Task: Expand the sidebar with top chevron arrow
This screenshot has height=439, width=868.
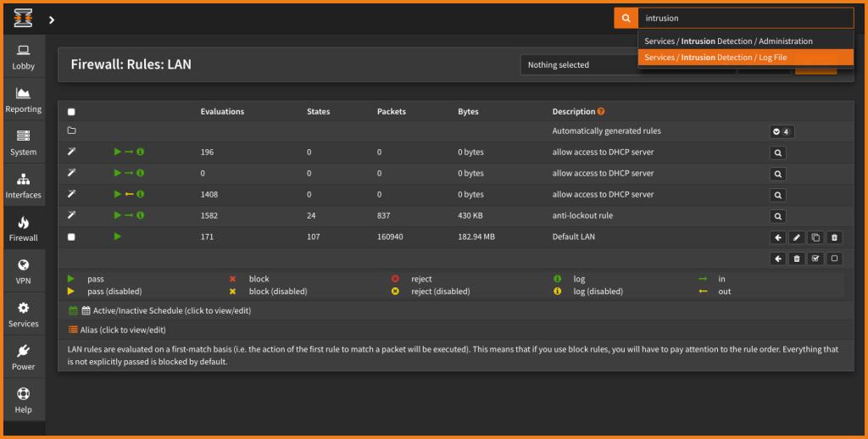Action: tap(52, 19)
